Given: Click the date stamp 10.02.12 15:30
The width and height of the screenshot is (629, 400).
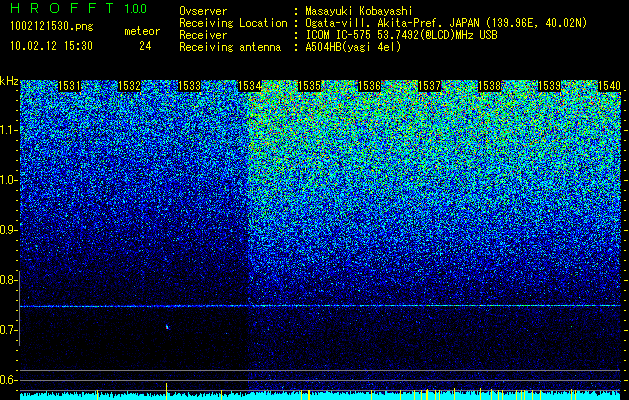Looking at the screenshot, I should coord(51,46).
